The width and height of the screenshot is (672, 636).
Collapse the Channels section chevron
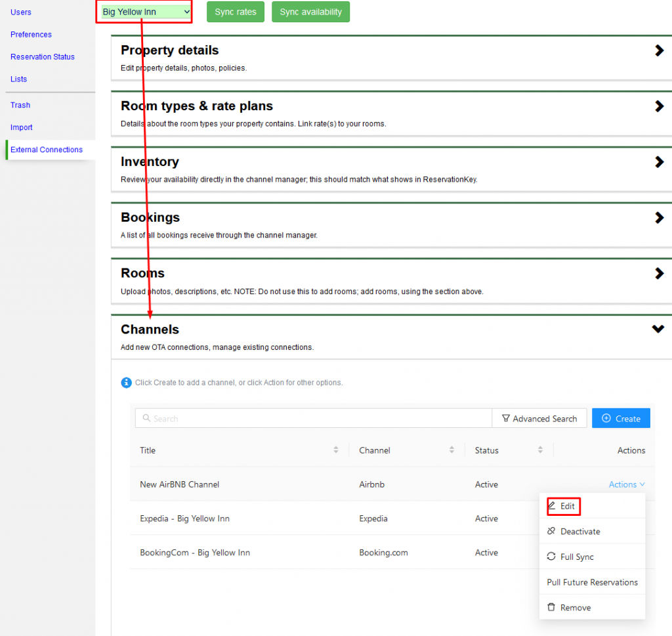click(x=658, y=329)
